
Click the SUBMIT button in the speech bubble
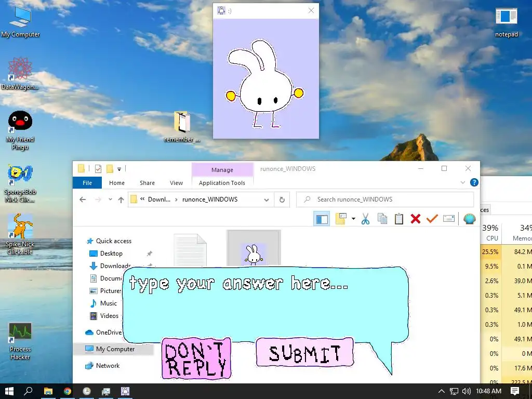pyautogui.click(x=304, y=353)
